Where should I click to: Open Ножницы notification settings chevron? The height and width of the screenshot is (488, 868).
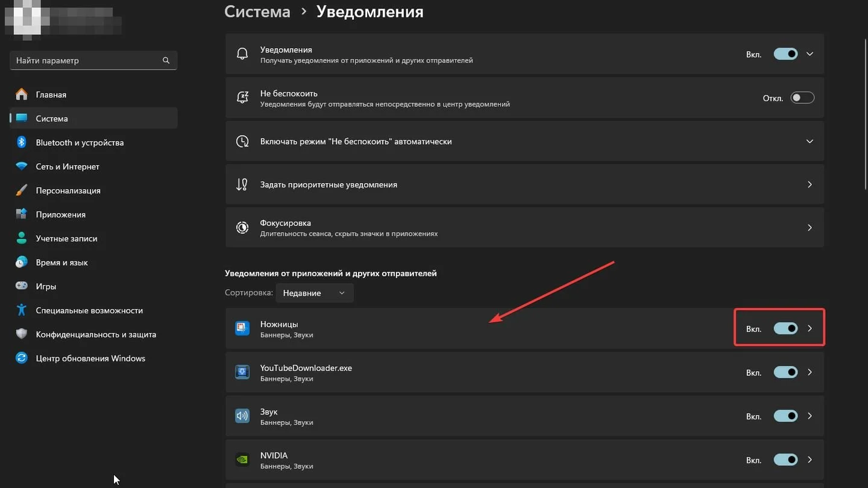[810, 328]
